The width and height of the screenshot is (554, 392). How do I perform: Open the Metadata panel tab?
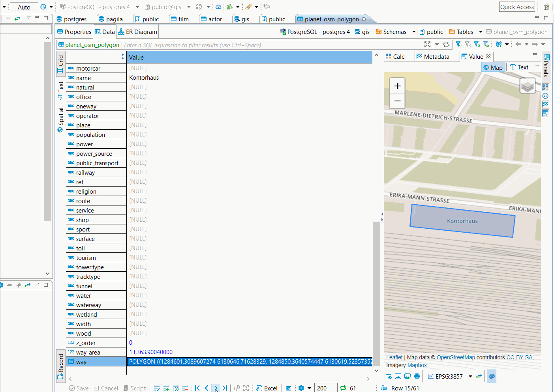436,56
